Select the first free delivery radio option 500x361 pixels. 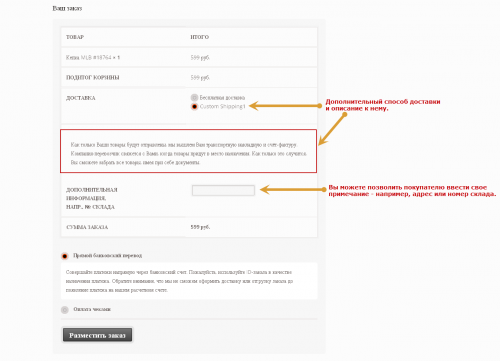[x=194, y=98]
